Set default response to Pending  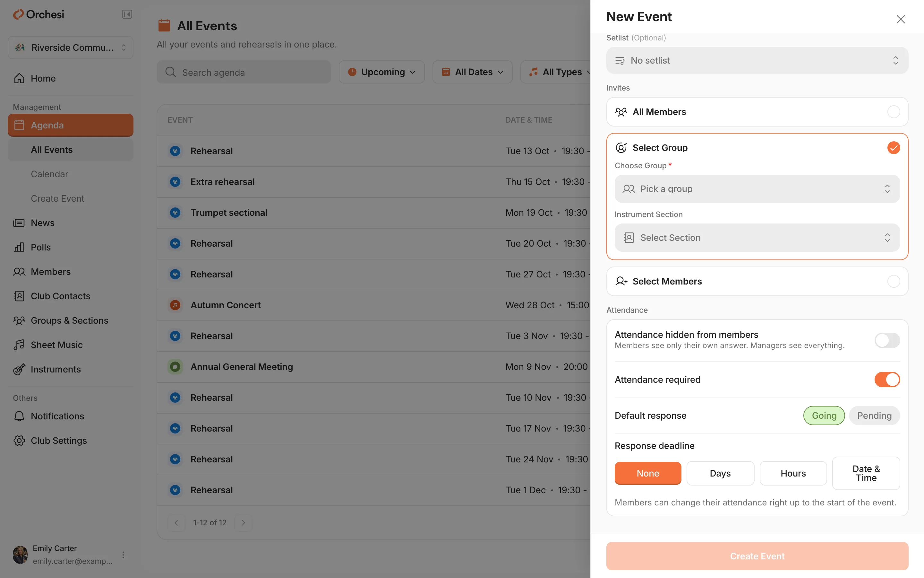coord(874,416)
